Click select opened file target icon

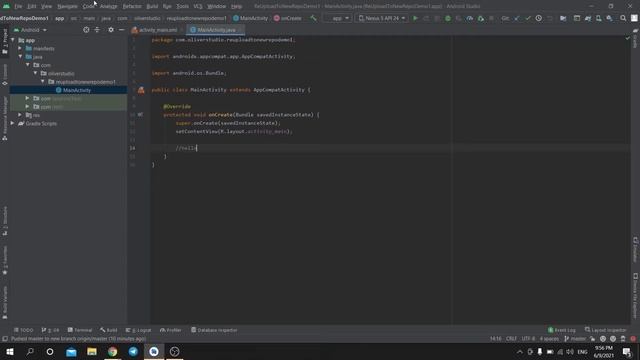tap(86, 30)
